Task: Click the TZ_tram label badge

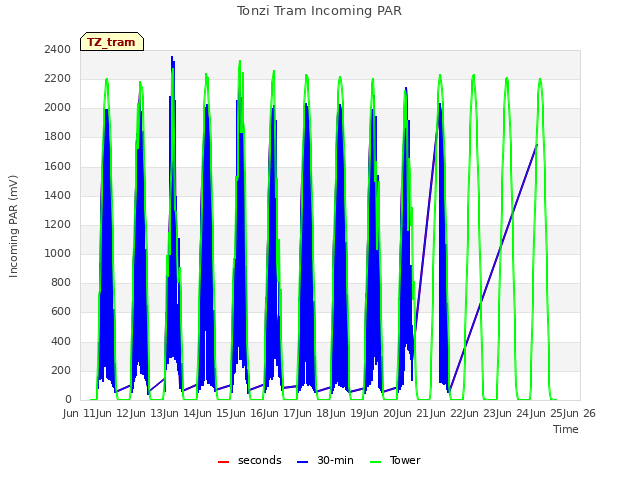Action: 112,42
